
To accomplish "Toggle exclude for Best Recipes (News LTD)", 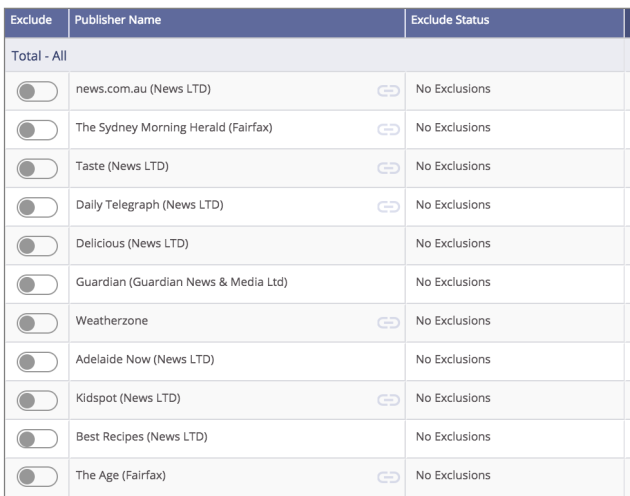I will (x=37, y=438).
